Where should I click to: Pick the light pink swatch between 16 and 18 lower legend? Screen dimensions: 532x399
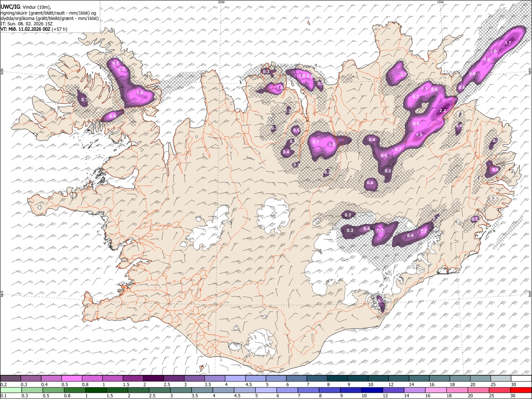tap(436, 390)
